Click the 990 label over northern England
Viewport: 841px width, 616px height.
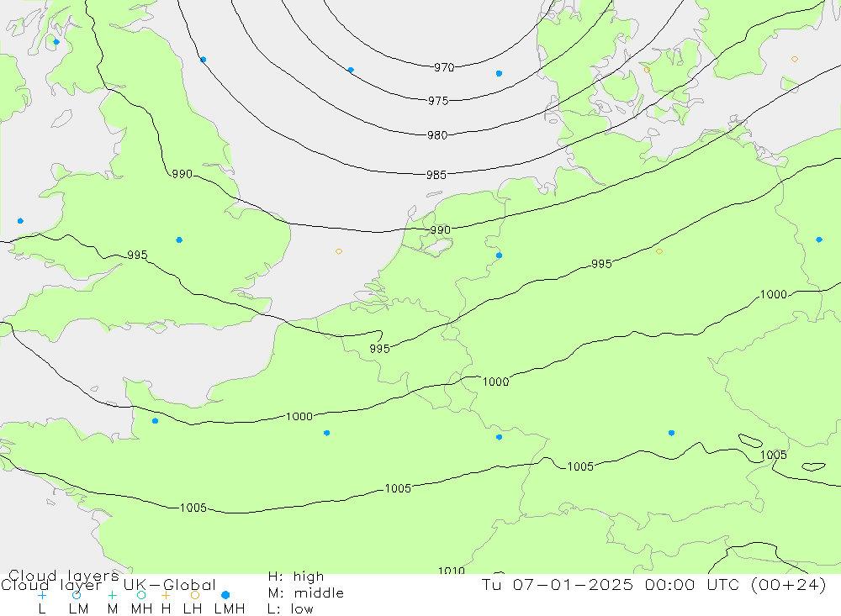(182, 174)
